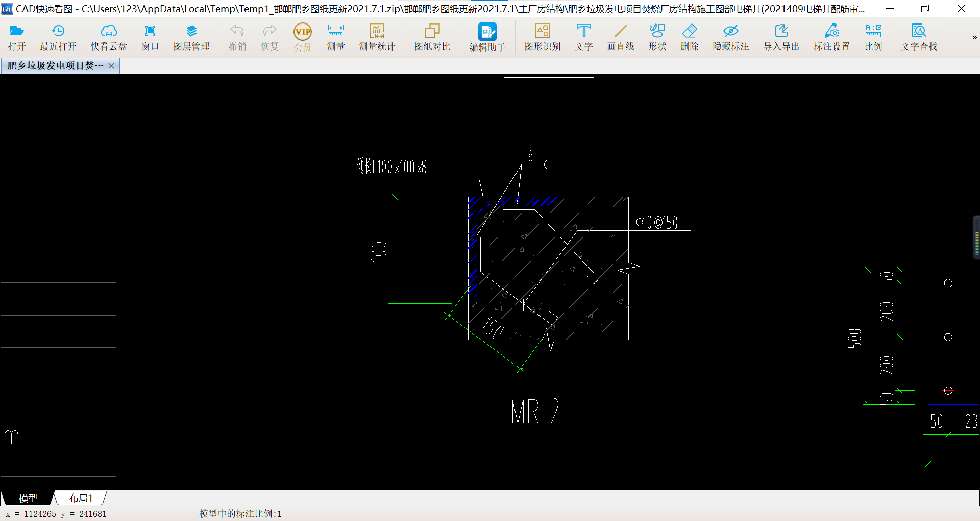Launch the drawing compare tool
Image resolution: width=980 pixels, height=521 pixels.
point(432,32)
